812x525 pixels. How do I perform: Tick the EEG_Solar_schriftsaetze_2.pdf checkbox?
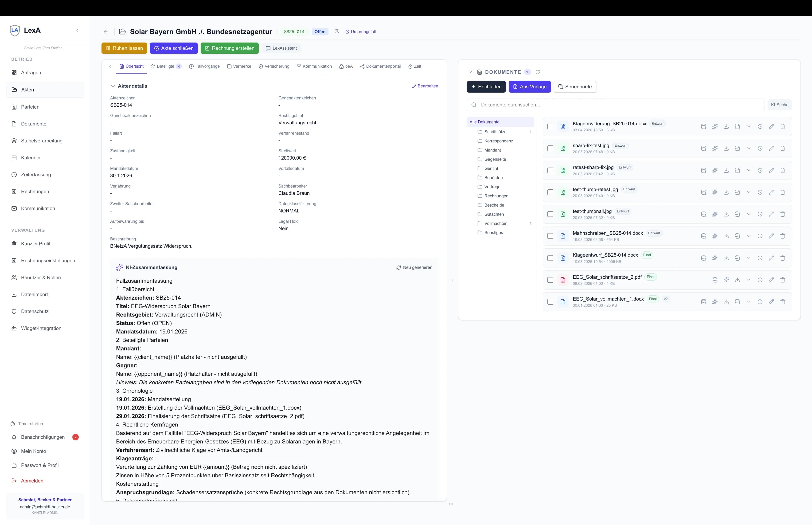pos(550,280)
